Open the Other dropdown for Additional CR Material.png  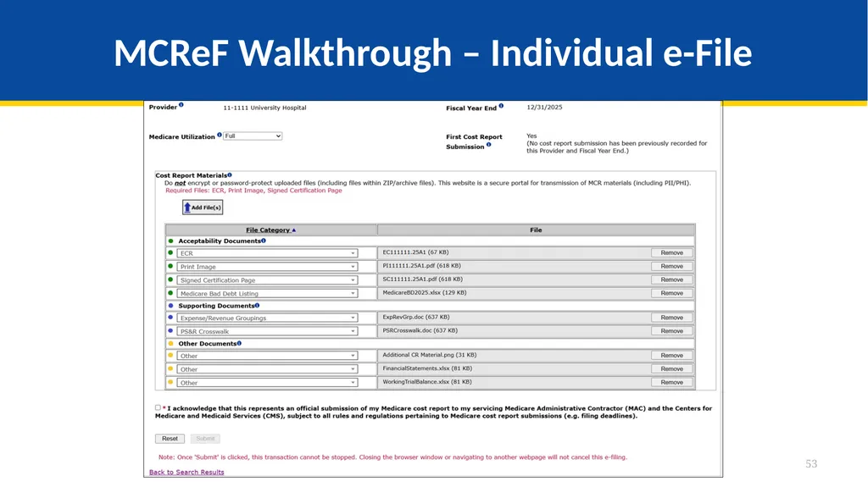[x=267, y=356]
